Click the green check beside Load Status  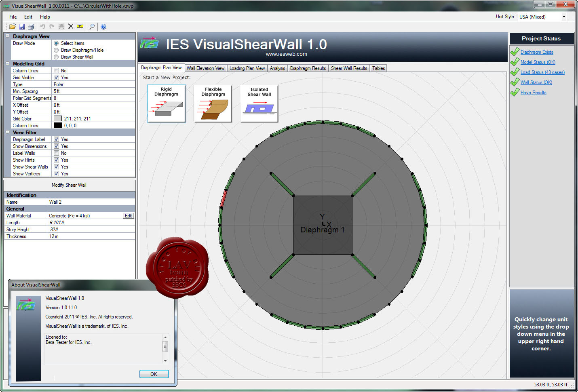pyautogui.click(x=515, y=72)
